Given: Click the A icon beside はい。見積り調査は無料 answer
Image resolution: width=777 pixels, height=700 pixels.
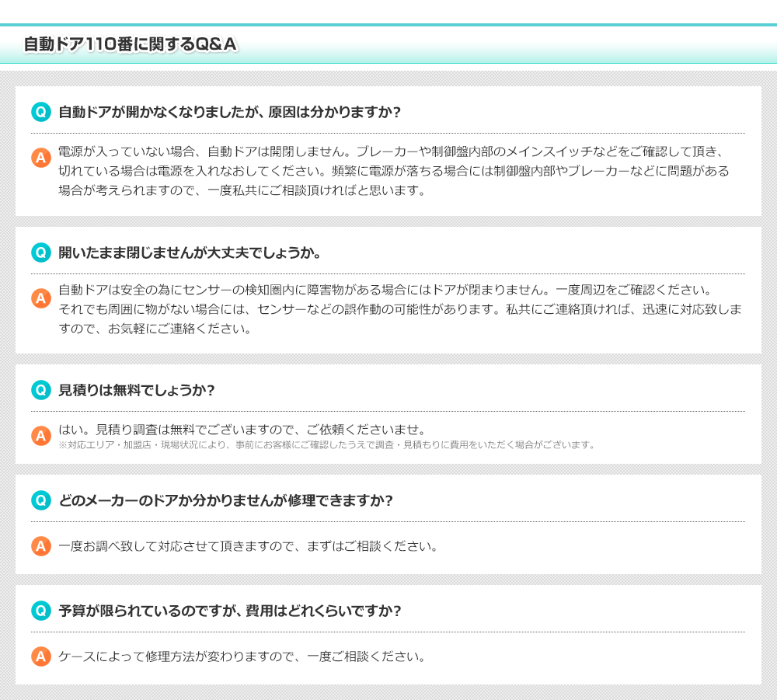Looking at the screenshot, I should pyautogui.click(x=41, y=436).
